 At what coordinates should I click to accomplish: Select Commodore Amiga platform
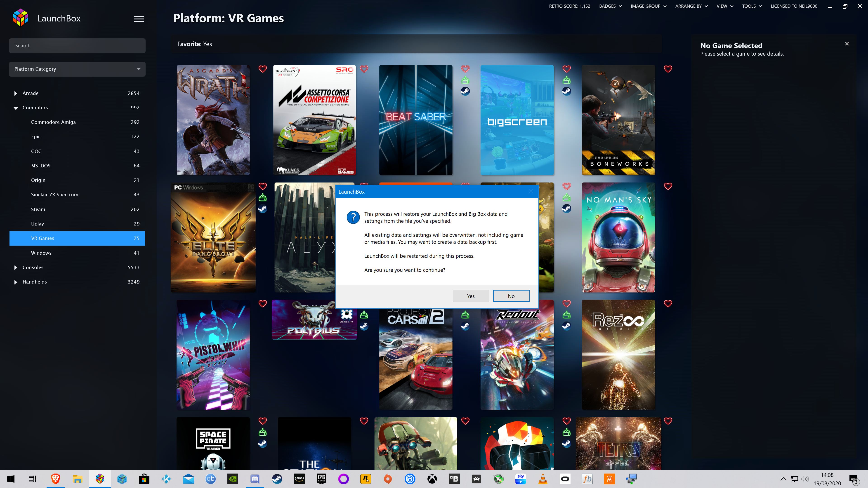[x=77, y=122]
